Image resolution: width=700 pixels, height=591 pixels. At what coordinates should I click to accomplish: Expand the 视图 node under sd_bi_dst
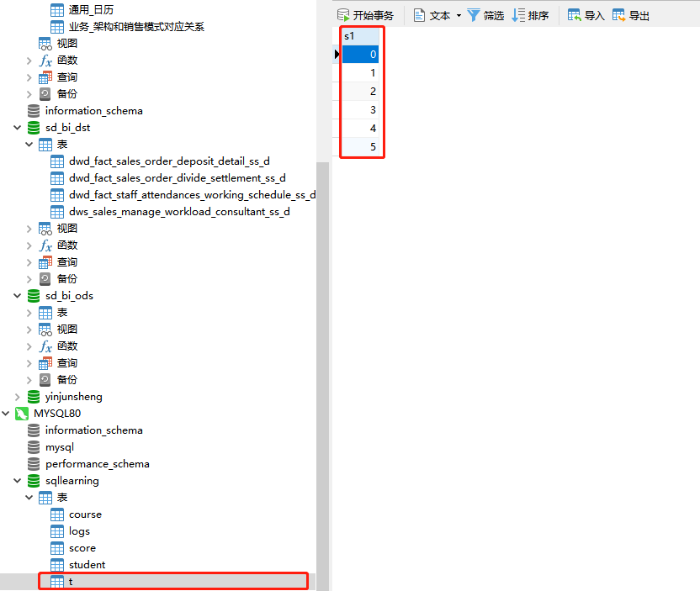(x=29, y=229)
